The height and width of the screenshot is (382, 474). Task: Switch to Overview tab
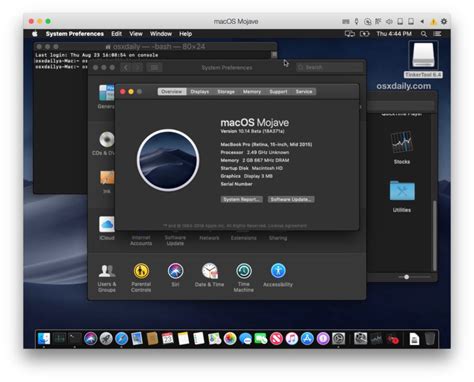click(172, 92)
